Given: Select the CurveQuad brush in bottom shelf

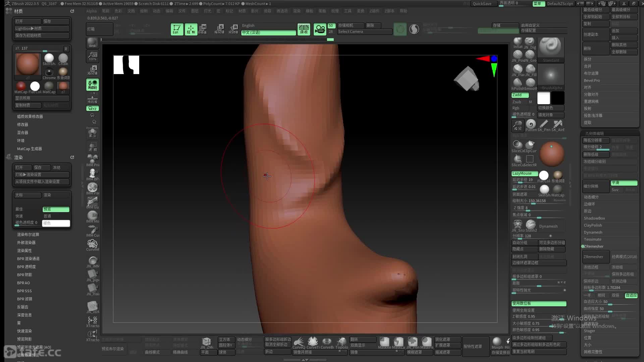Looking at the screenshot, I should click(x=299, y=343).
